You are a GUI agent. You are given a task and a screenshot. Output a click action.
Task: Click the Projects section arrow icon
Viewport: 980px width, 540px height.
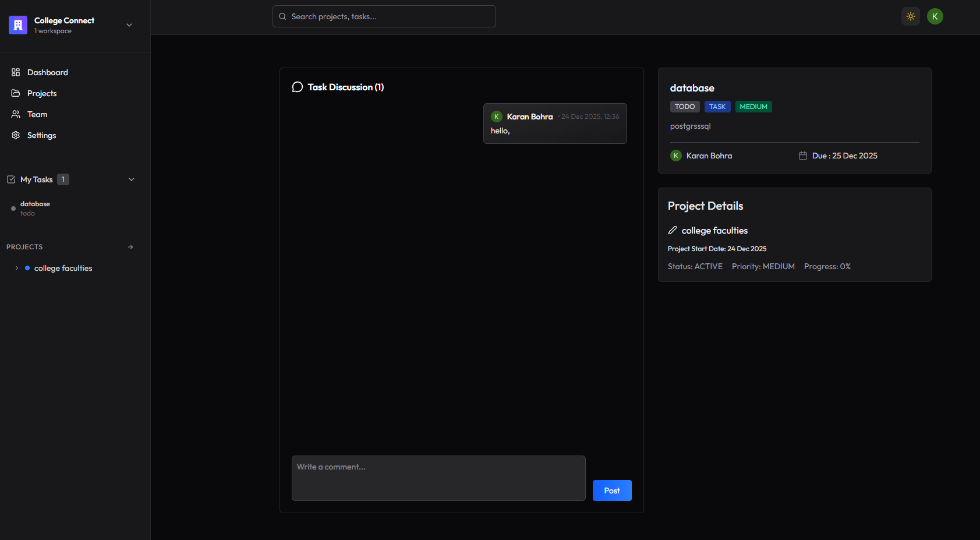click(x=130, y=247)
